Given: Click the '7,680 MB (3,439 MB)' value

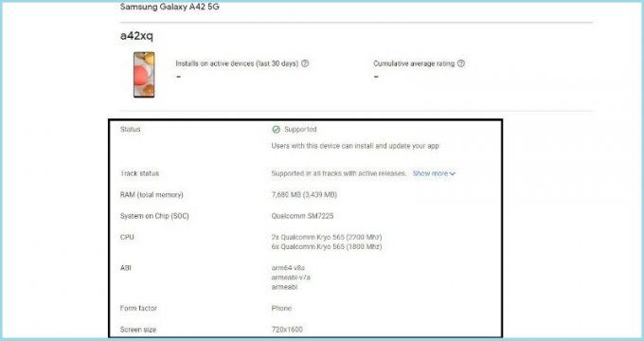Looking at the screenshot, I should pos(304,195).
